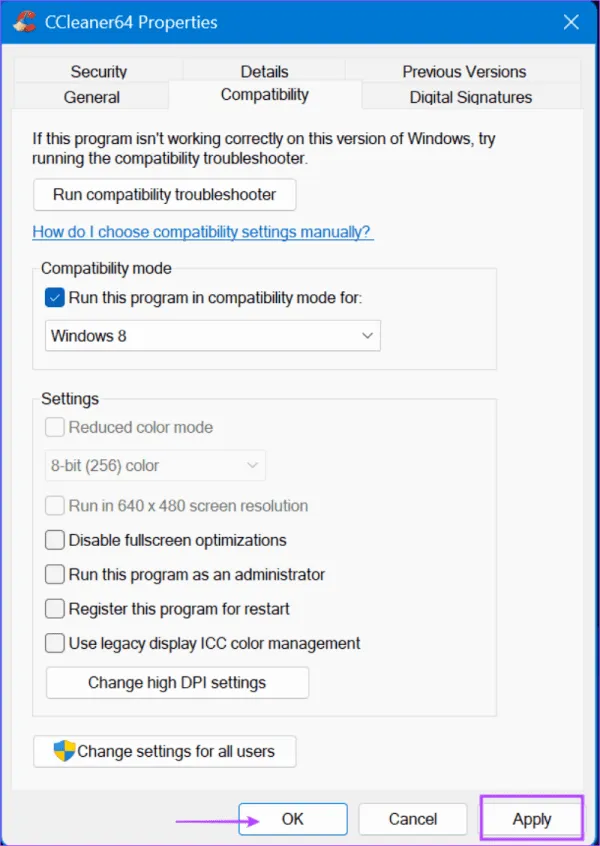Run the compatibility troubleshooter
The width and height of the screenshot is (600, 846).
coord(164,195)
